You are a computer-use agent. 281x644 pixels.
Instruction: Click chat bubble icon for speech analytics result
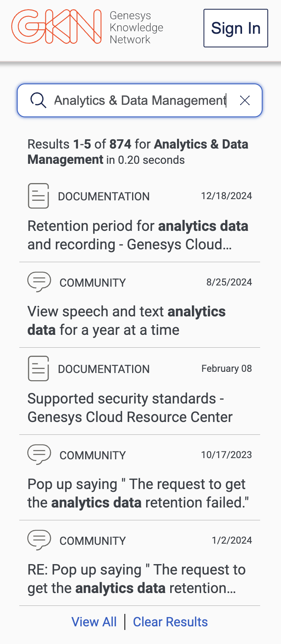click(x=39, y=281)
